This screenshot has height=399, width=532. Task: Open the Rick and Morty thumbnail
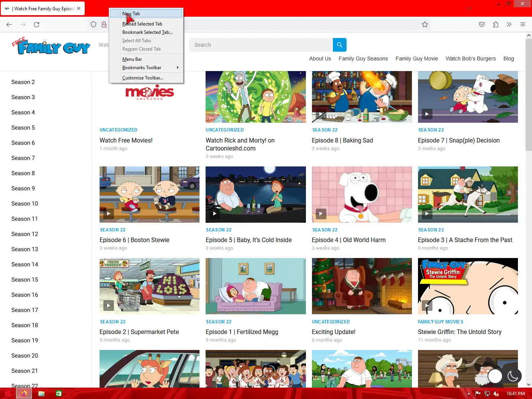pyautogui.click(x=256, y=97)
